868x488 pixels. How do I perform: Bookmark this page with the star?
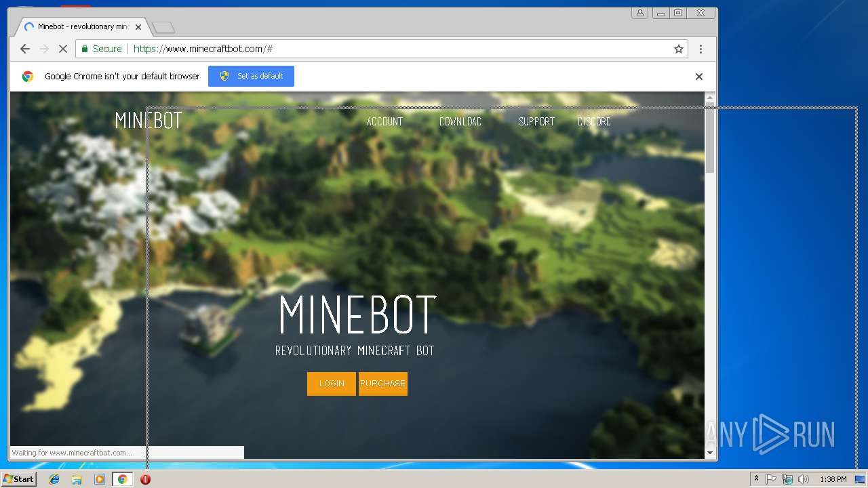coord(678,49)
